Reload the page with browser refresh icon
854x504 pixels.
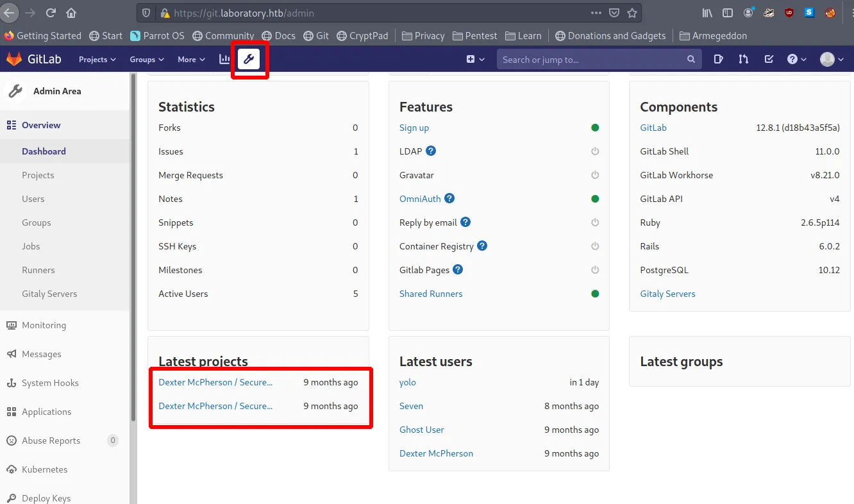coord(51,13)
